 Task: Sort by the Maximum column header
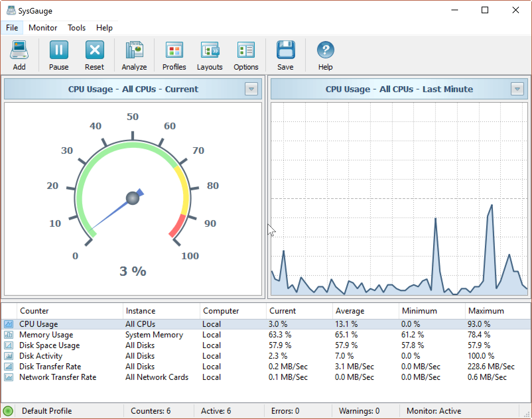pyautogui.click(x=486, y=311)
